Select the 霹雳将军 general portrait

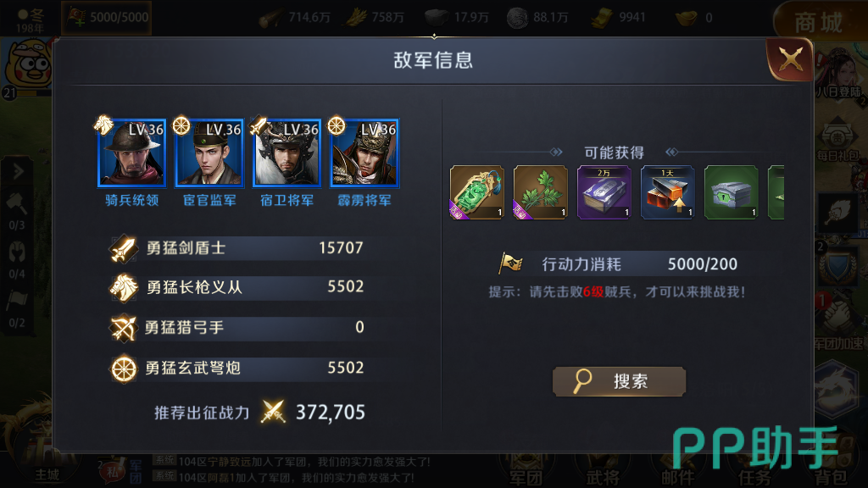(364, 152)
